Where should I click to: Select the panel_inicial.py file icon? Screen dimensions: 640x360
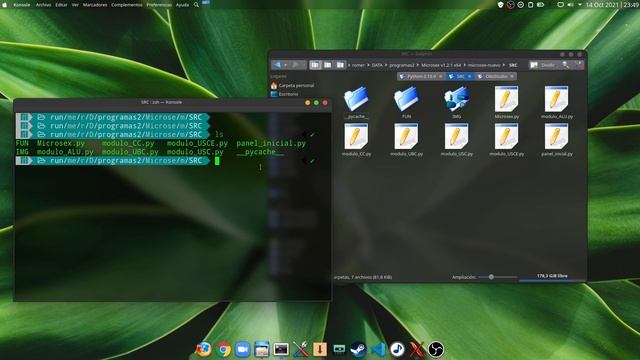tap(556, 136)
